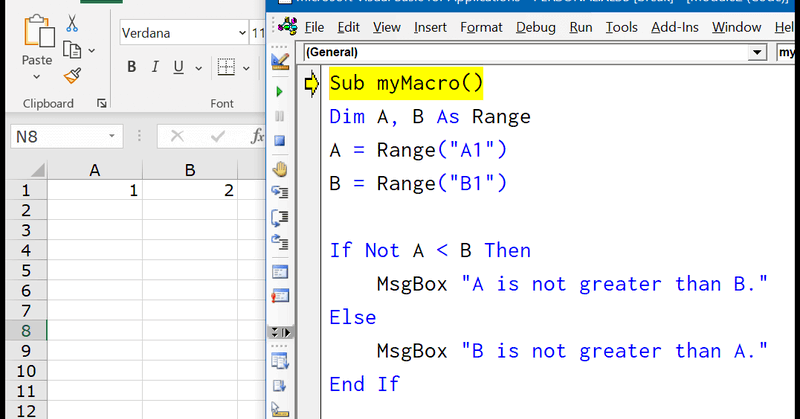Click the Step Out icon

click(x=280, y=241)
